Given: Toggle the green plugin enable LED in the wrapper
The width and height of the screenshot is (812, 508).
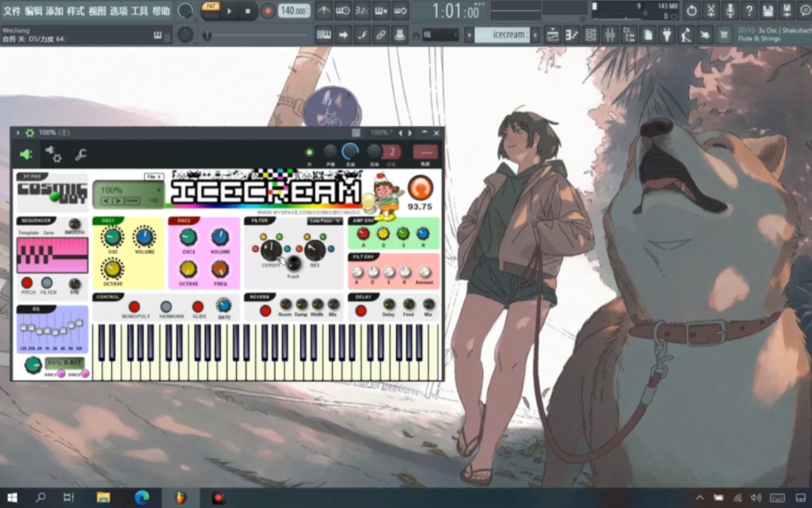Looking at the screenshot, I should pyautogui.click(x=310, y=152).
